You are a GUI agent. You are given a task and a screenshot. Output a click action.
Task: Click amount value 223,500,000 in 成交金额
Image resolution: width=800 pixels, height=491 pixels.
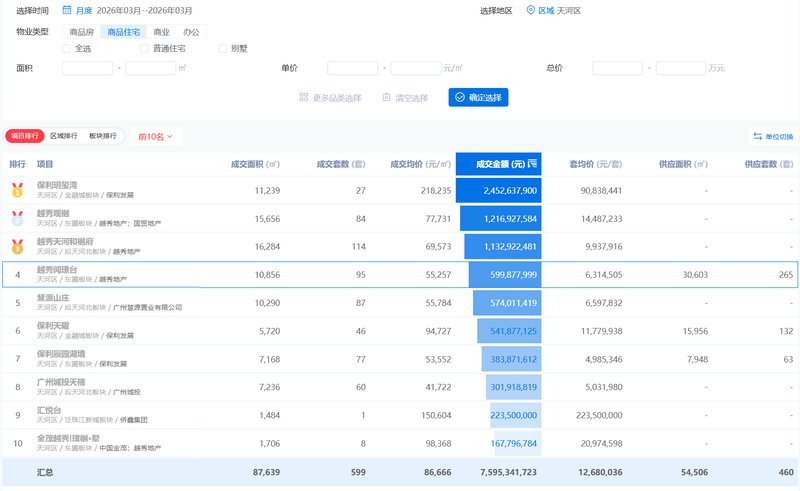click(x=513, y=415)
